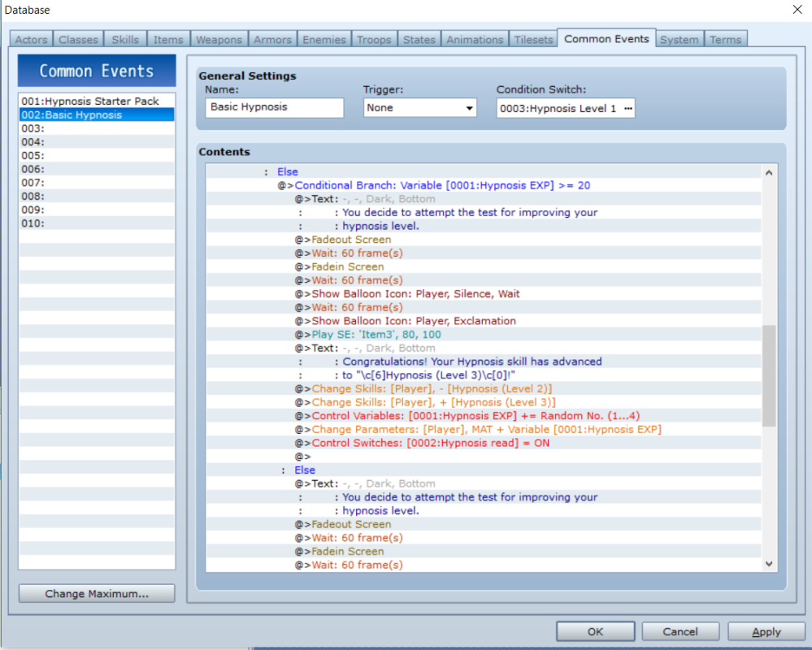This screenshot has height=650, width=812.
Task: Select Change Parameters MAT + Variable line
Action: [484, 429]
